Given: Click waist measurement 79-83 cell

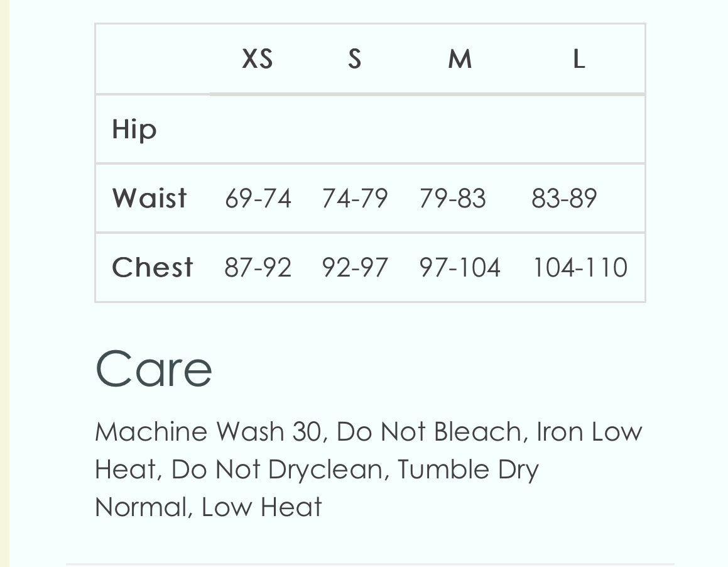Looking at the screenshot, I should (x=453, y=199).
